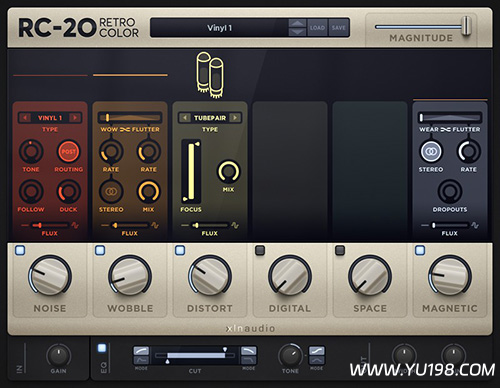Click the Distort MIX knob
This screenshot has width=500, height=388.
[x=228, y=172]
